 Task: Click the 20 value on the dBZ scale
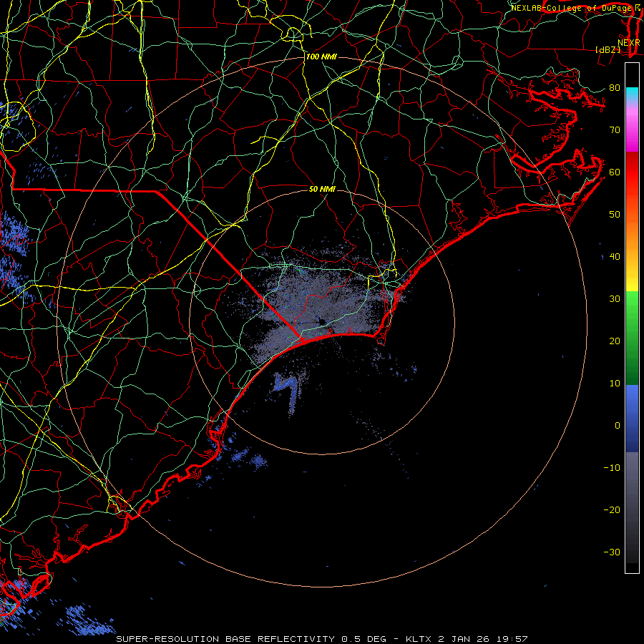pos(615,341)
